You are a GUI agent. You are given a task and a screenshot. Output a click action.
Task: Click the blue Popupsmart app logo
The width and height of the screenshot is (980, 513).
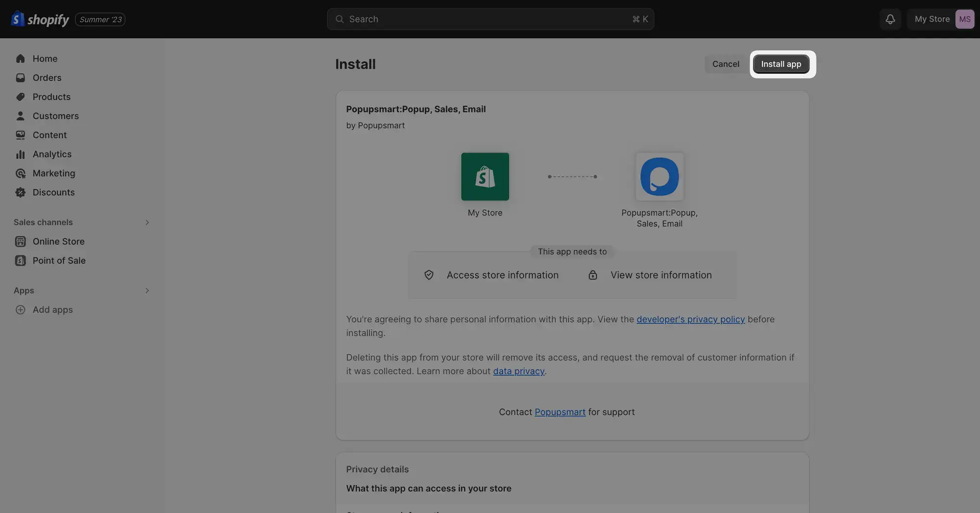pos(659,177)
